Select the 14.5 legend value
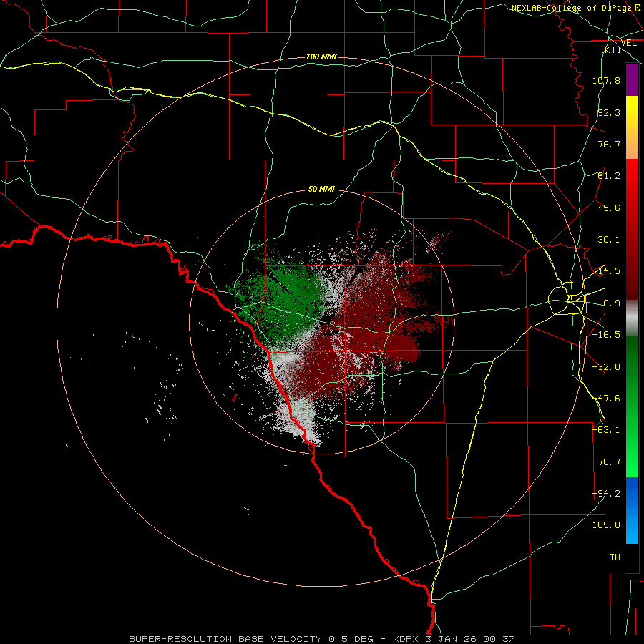 608,271
